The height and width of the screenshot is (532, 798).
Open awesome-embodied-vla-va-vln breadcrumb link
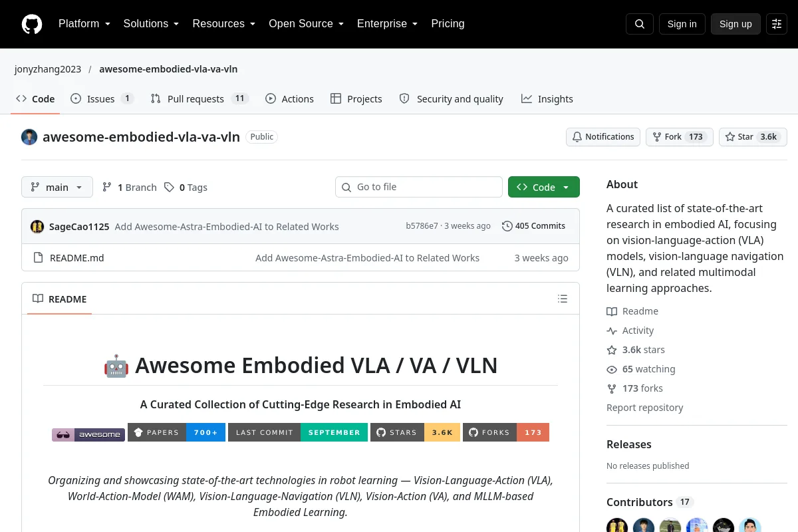[x=168, y=69]
